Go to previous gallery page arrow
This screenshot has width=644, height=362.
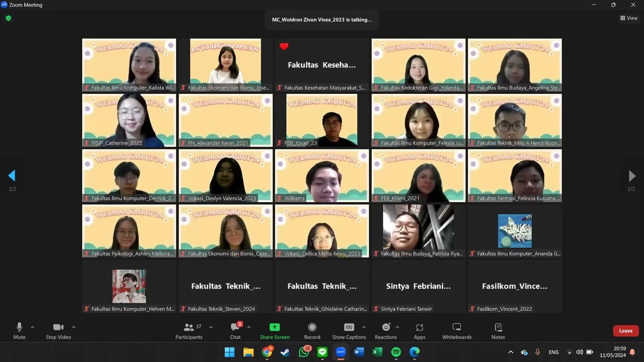point(12,175)
